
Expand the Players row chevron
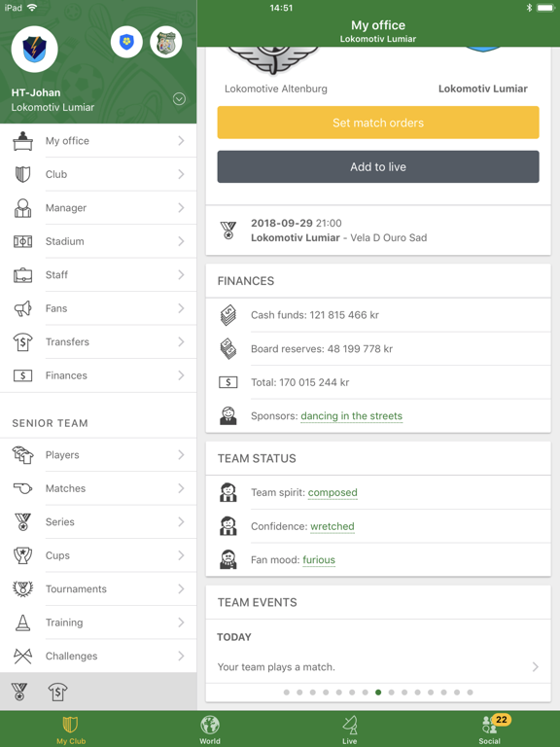pos(181,455)
